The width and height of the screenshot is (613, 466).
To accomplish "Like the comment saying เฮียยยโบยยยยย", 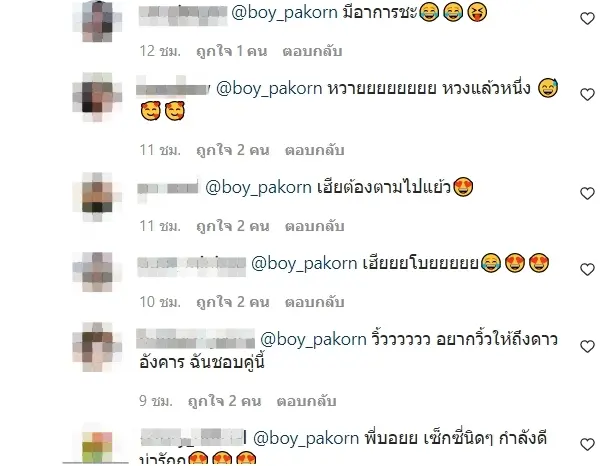I will click(x=587, y=269).
